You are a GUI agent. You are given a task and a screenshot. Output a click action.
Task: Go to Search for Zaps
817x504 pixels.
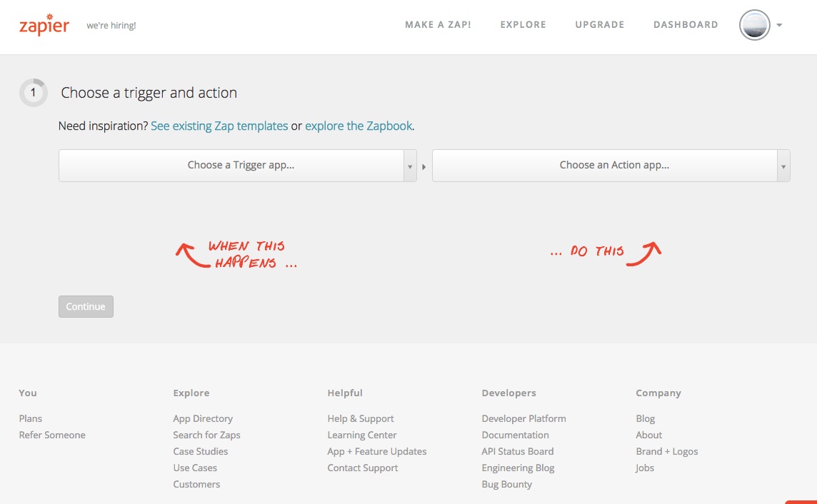point(206,435)
